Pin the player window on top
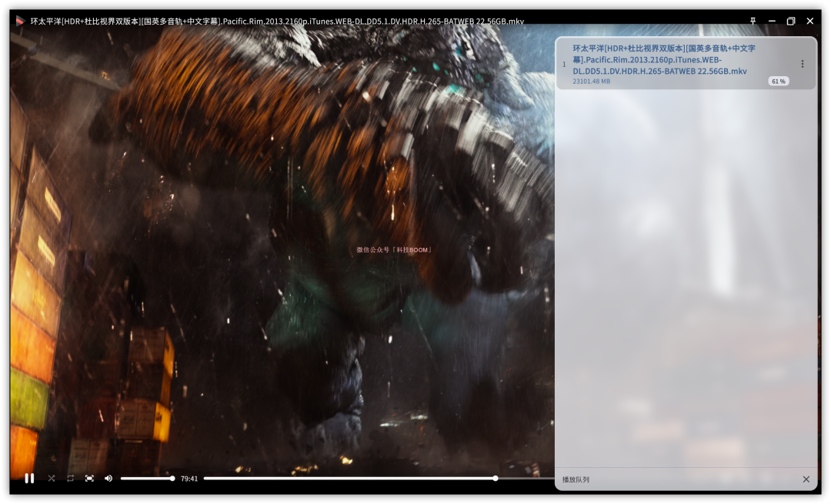 (753, 21)
